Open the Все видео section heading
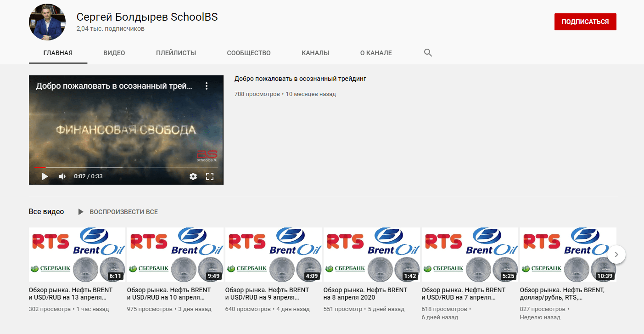 pos(46,212)
